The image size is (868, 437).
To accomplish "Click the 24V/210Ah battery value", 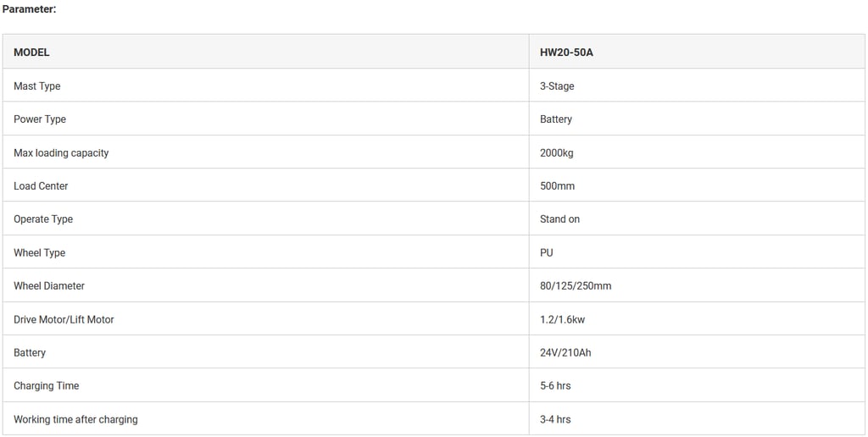I will click(565, 353).
